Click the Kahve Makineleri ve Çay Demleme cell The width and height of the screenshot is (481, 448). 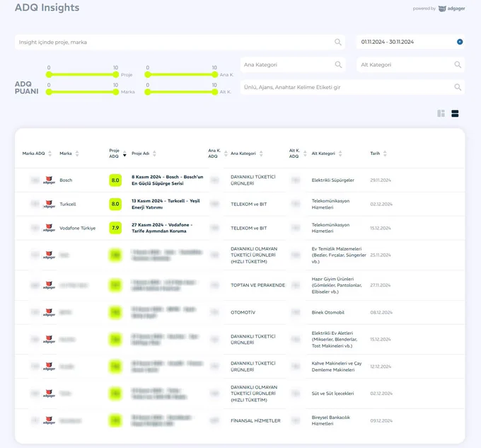pyautogui.click(x=337, y=367)
